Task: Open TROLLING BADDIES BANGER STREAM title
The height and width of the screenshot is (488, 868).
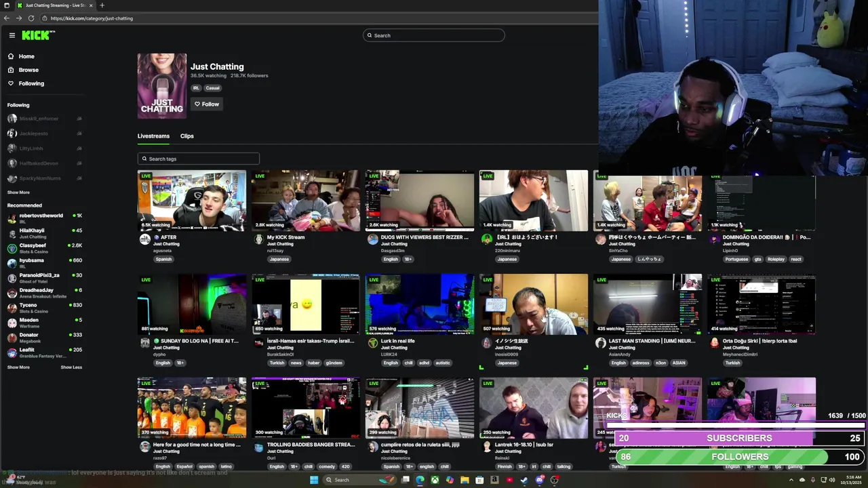Action: pos(311,445)
